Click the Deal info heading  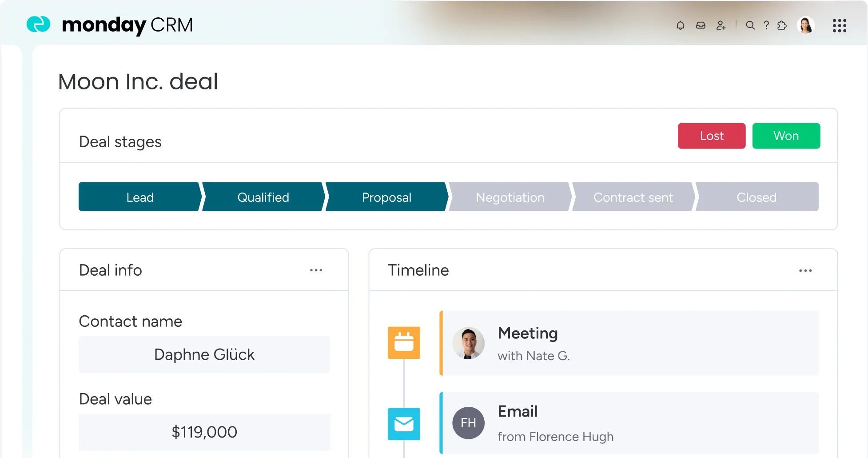[x=111, y=270]
